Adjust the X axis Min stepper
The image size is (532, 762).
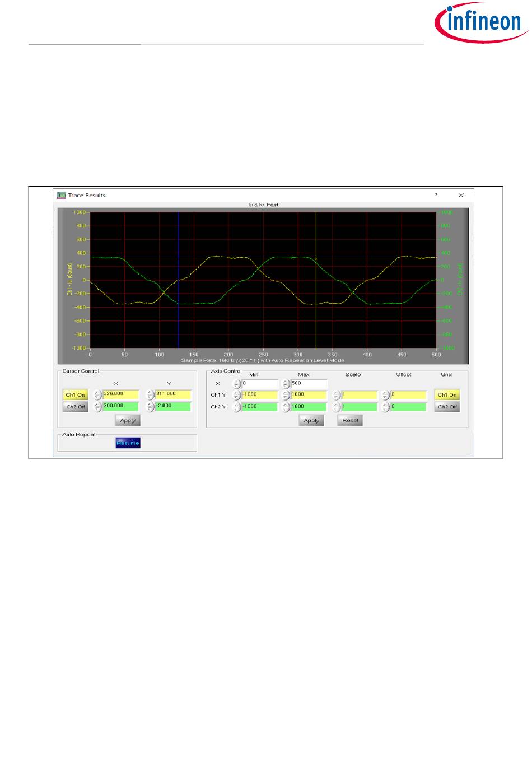pos(237,384)
